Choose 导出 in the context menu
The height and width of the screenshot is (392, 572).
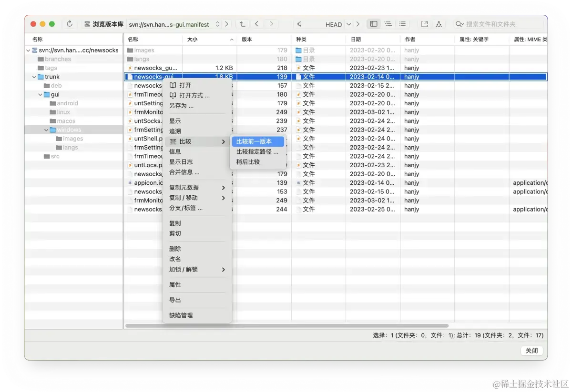(x=197, y=300)
